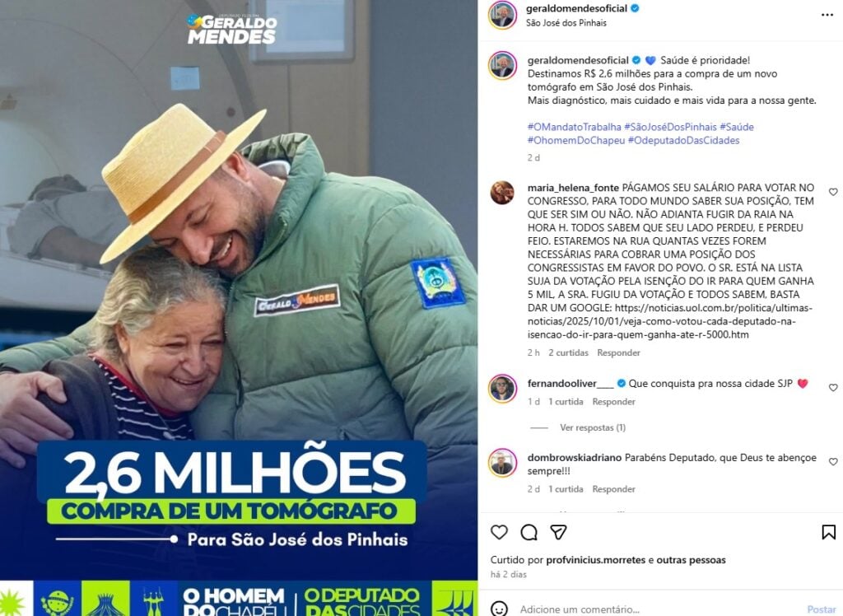Open comment bubble icon below comments
Viewport: 843px width, 616px height.
click(x=529, y=532)
